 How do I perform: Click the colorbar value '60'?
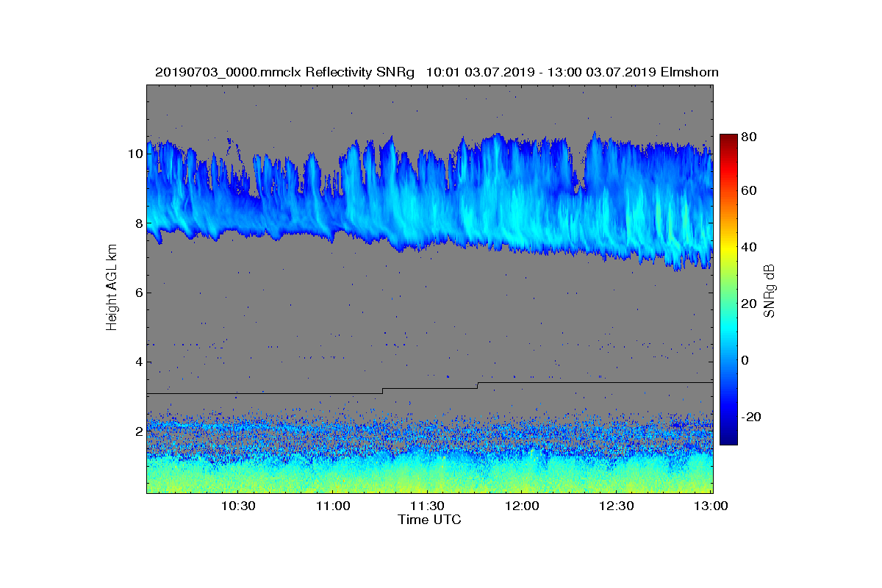click(x=749, y=191)
